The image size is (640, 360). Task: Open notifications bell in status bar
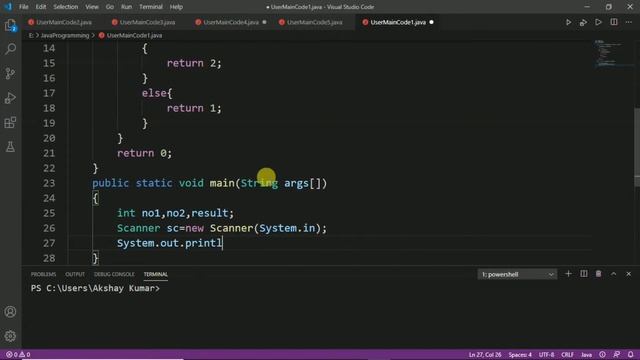[631, 355]
